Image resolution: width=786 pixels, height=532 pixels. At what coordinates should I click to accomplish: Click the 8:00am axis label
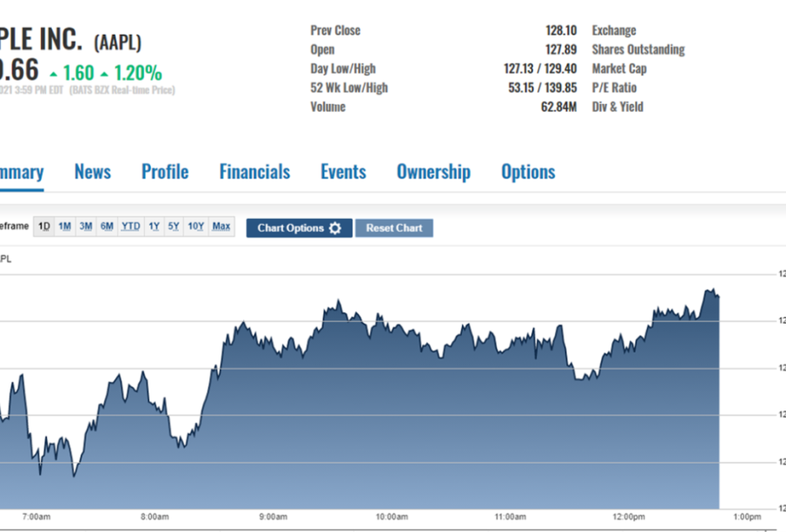[x=155, y=516]
